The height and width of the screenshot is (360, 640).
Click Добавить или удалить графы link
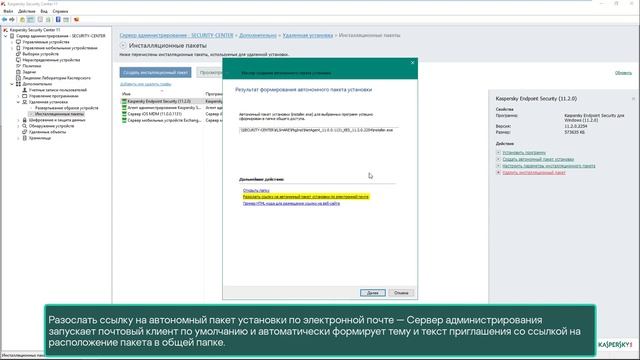(x=145, y=84)
